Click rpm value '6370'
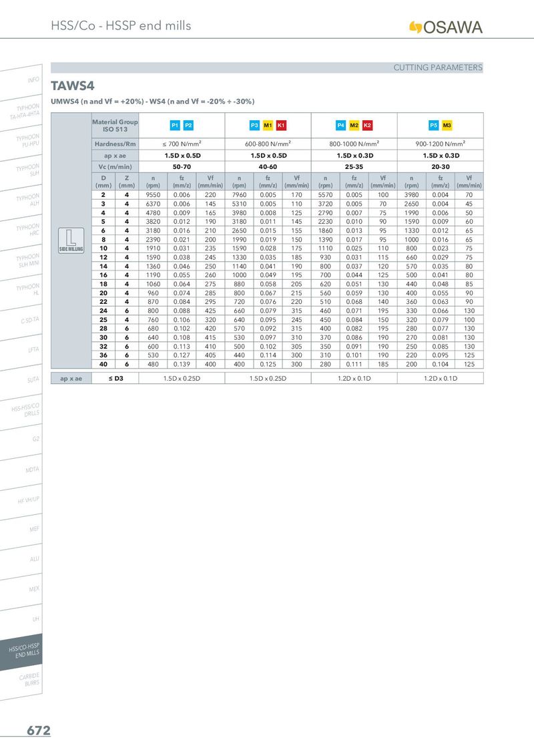The width and height of the screenshot is (534, 756). click(x=154, y=204)
